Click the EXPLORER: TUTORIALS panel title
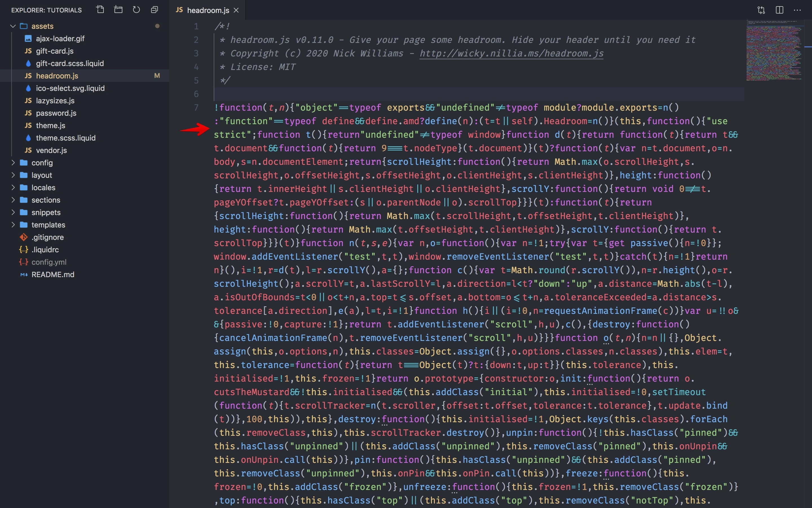The height and width of the screenshot is (508, 812). pyautogui.click(x=47, y=10)
